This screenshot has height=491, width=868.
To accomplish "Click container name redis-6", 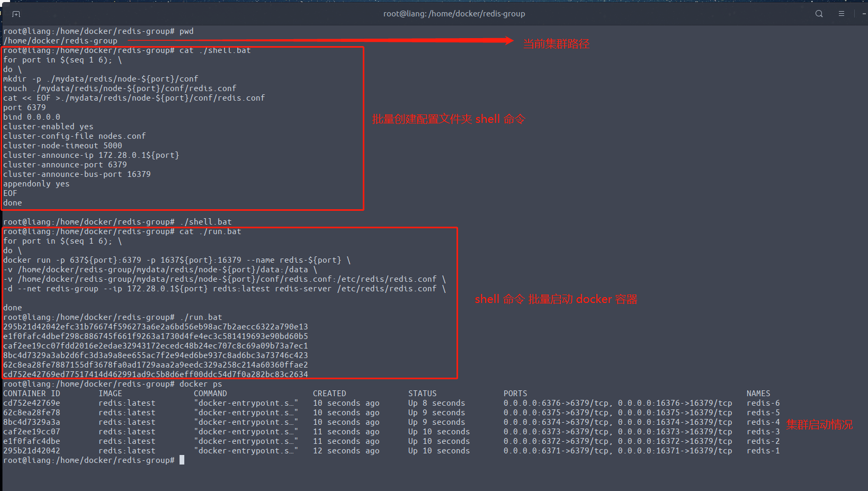I will [763, 403].
